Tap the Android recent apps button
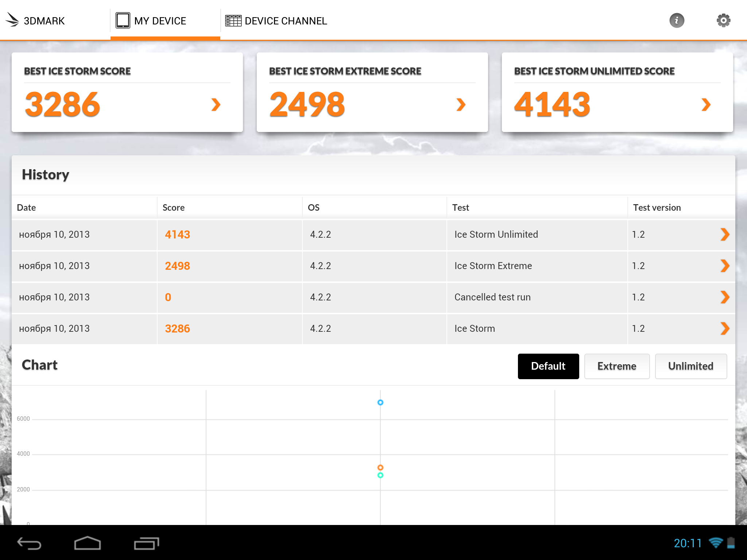 [x=146, y=544]
